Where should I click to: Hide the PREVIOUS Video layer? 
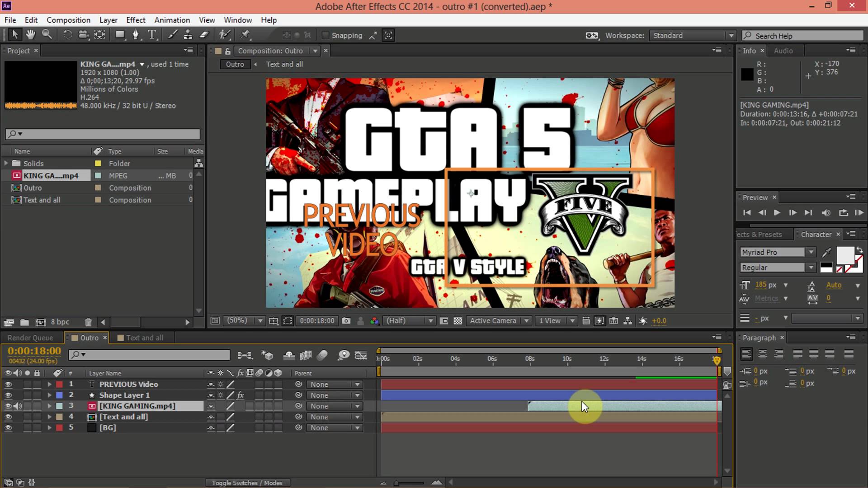(8, 385)
